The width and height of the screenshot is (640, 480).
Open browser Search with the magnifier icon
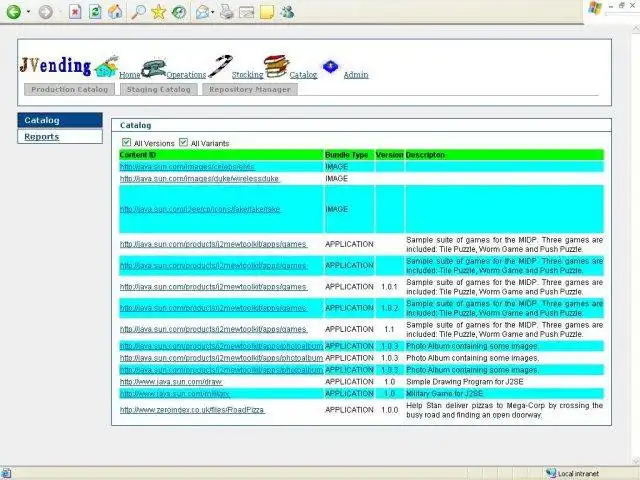point(138,12)
